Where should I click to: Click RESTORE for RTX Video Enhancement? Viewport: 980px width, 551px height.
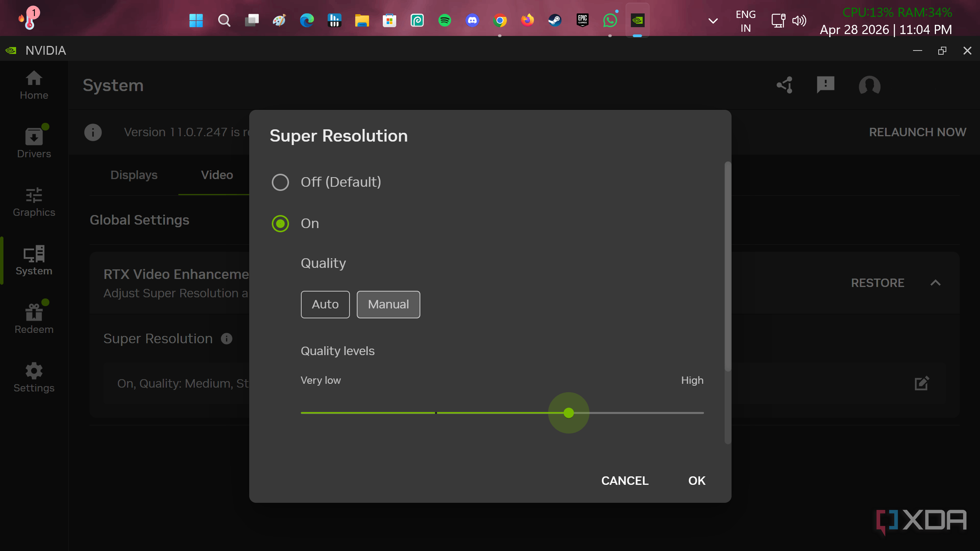(x=877, y=283)
